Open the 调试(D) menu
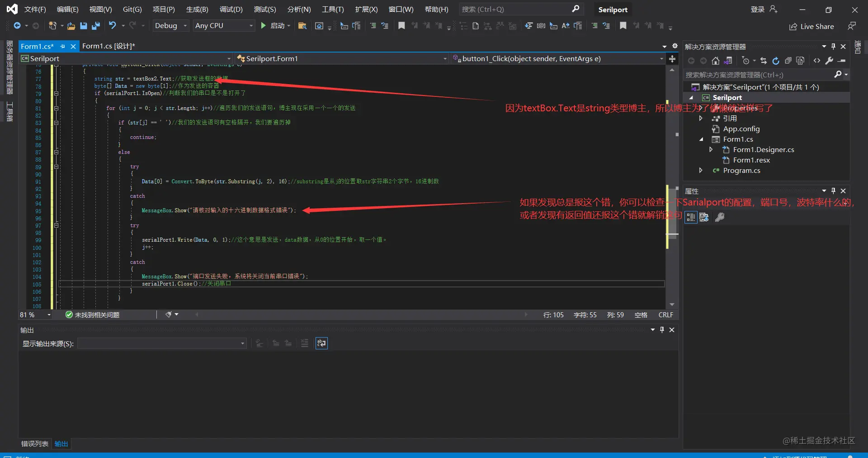The image size is (868, 458). [x=231, y=10]
